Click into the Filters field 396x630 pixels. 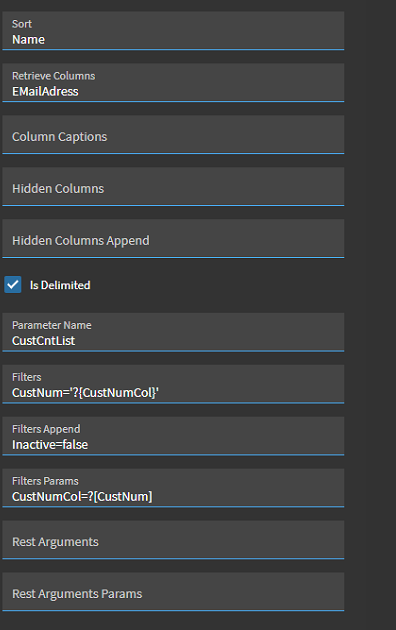coord(173,384)
